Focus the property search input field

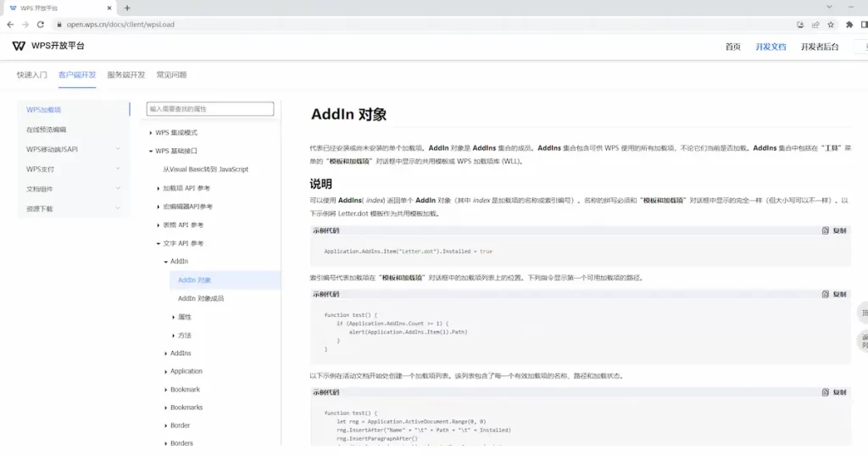pyautogui.click(x=210, y=109)
